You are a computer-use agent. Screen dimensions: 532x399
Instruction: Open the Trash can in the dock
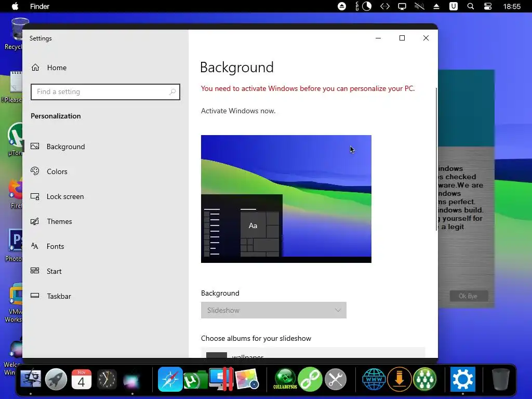pyautogui.click(x=501, y=379)
